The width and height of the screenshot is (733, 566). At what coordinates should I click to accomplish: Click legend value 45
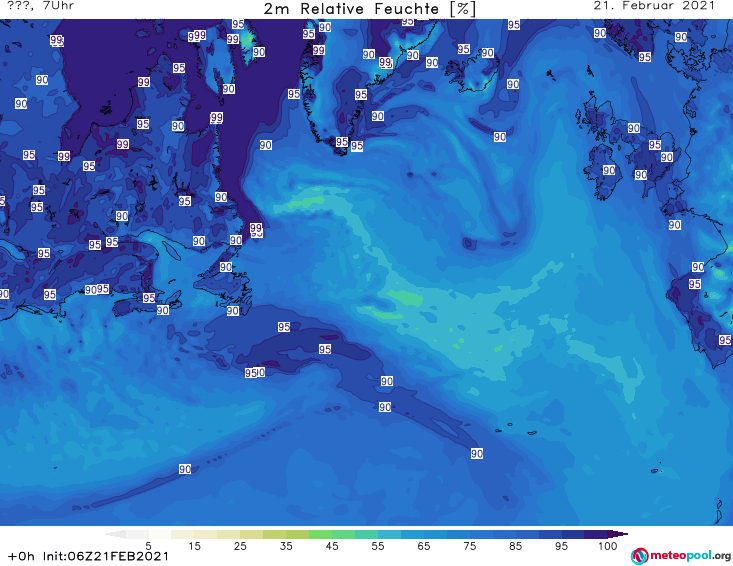click(x=332, y=546)
